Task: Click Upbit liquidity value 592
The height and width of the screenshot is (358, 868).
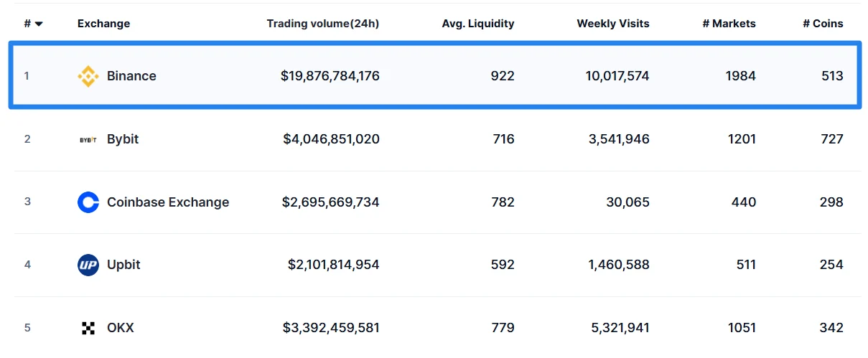Action: tap(503, 265)
